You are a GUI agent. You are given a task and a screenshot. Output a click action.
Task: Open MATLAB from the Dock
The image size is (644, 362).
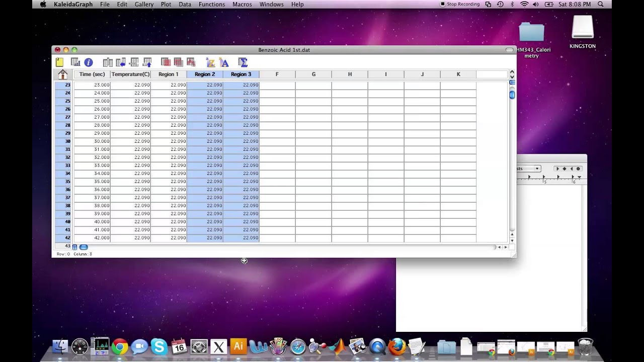click(338, 346)
